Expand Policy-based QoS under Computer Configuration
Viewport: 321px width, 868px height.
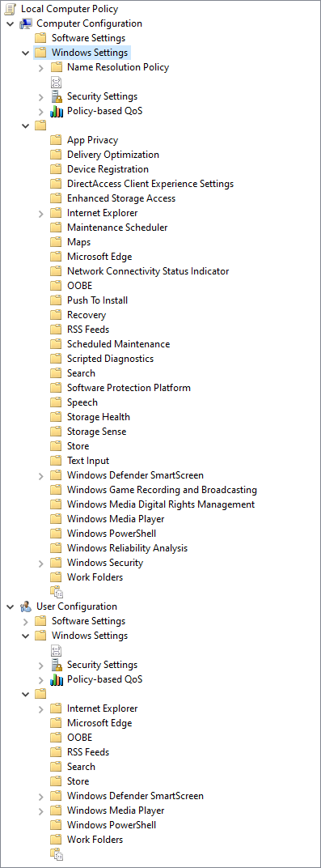[x=41, y=111]
